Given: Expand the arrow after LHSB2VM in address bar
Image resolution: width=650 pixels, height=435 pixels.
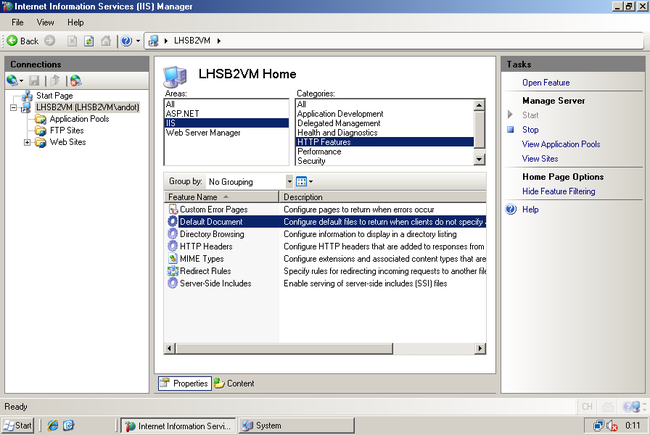Looking at the screenshot, I should [218, 41].
